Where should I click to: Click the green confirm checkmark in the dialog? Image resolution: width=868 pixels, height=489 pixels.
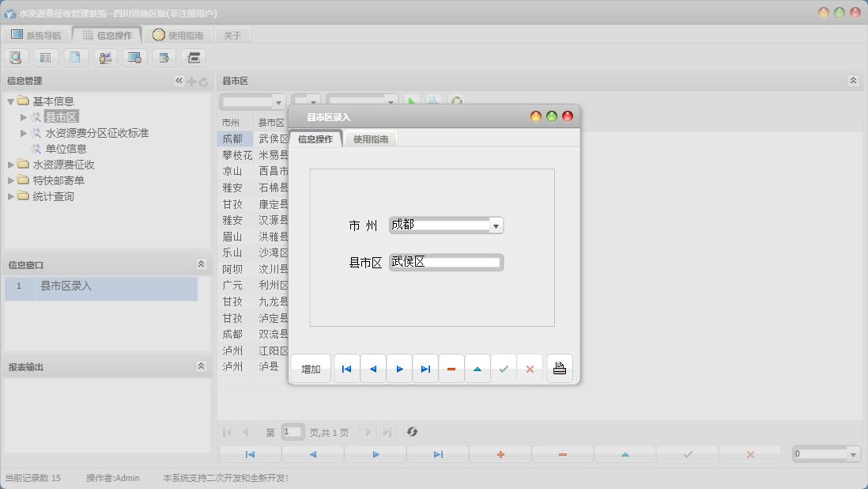504,368
